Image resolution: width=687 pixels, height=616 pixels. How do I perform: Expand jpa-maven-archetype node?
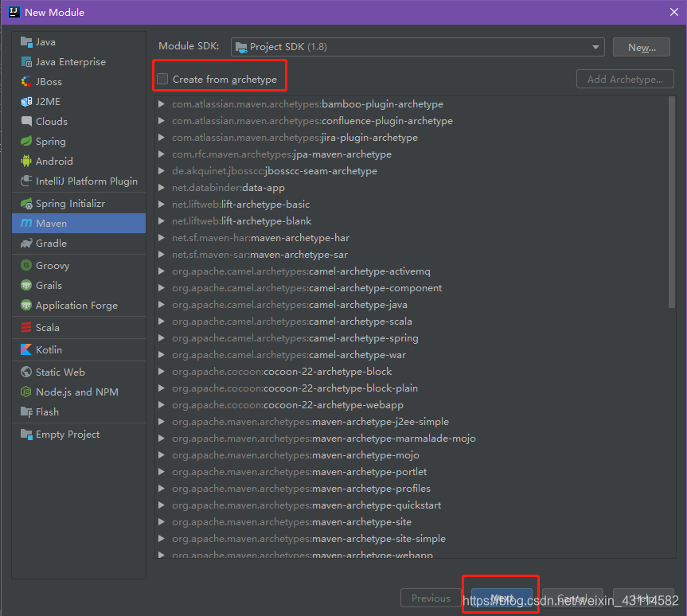[162, 154]
